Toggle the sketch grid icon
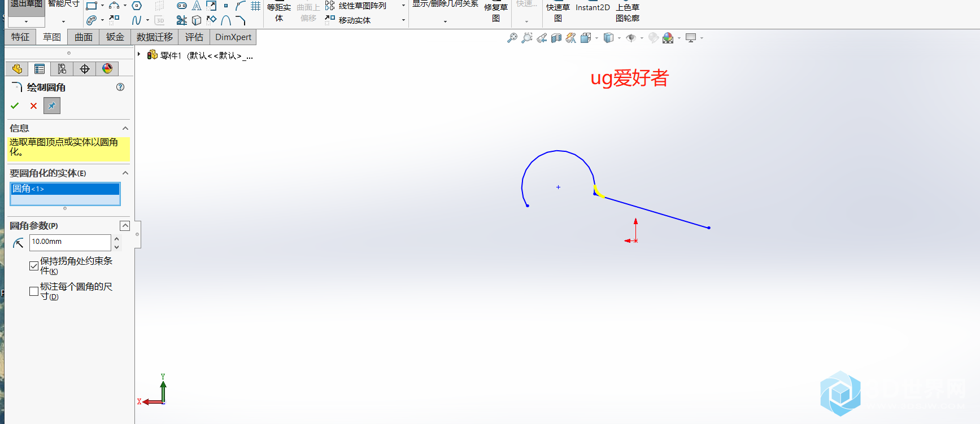 point(255,6)
